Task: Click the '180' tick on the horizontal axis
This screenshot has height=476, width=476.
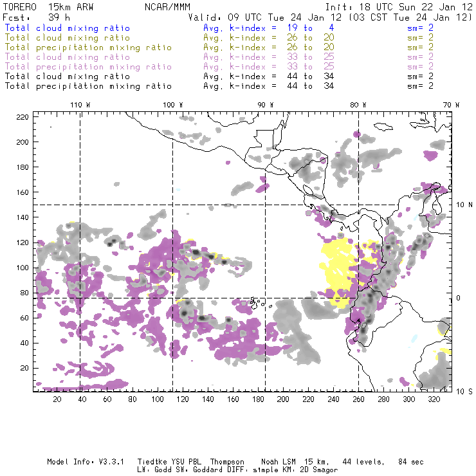Action: pos(258,399)
